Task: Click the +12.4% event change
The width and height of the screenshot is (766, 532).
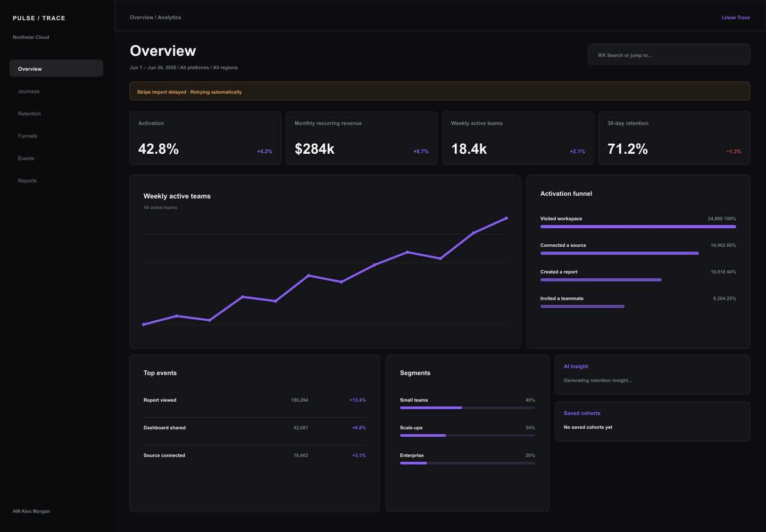Action: pos(357,400)
